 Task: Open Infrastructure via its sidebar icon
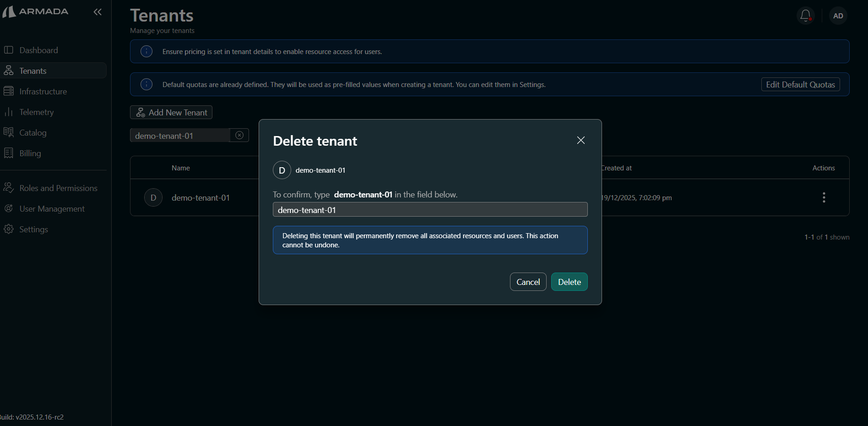click(9, 91)
